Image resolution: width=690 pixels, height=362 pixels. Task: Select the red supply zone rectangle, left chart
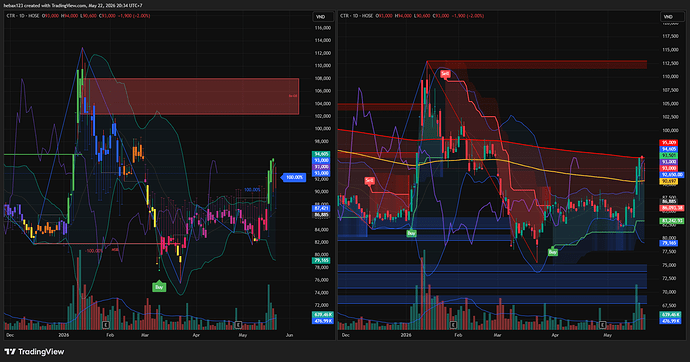point(191,96)
